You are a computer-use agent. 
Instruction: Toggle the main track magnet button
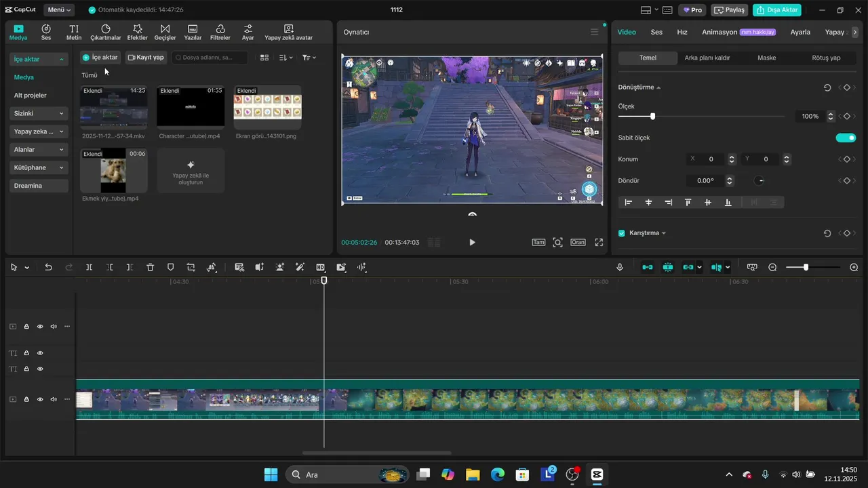648,268
